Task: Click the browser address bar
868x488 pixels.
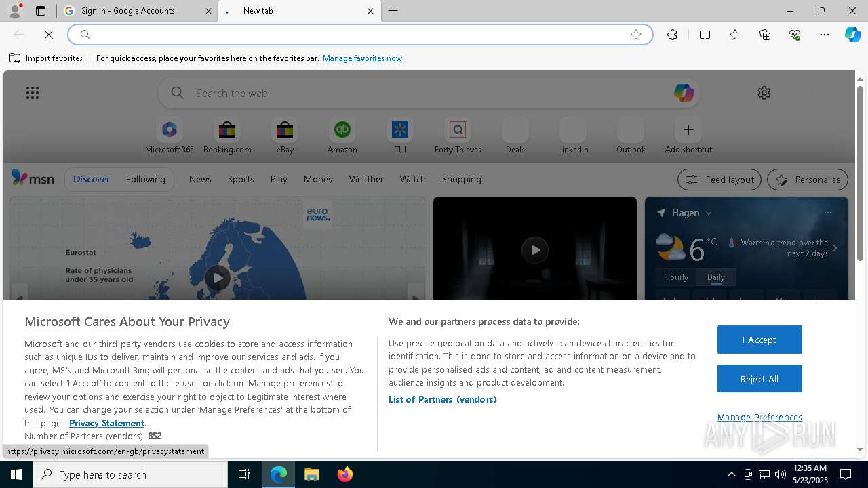Action: (359, 35)
